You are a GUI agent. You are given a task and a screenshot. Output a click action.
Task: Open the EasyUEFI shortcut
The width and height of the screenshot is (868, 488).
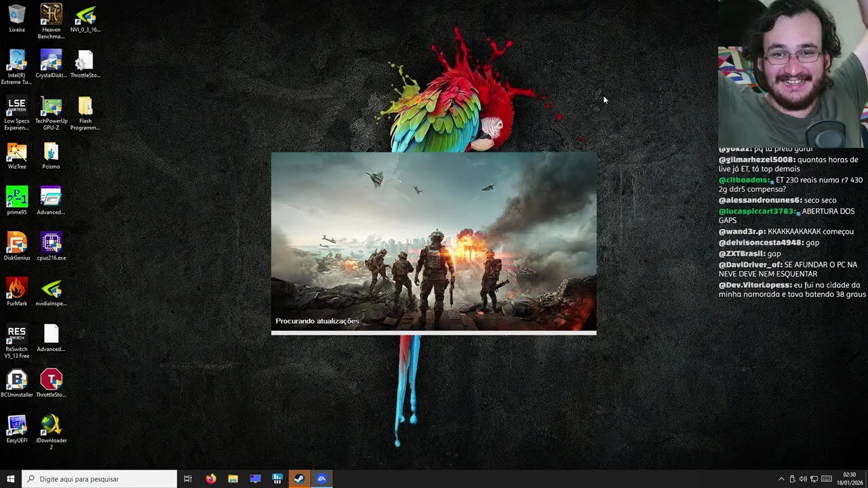pos(17,429)
